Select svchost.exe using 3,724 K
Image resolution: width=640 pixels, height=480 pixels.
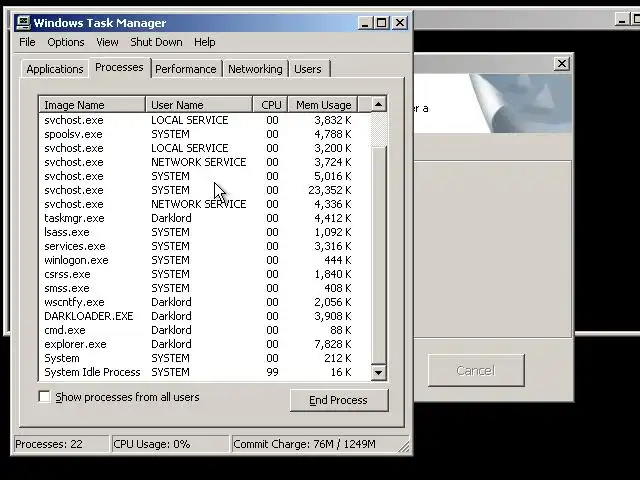tap(205, 162)
